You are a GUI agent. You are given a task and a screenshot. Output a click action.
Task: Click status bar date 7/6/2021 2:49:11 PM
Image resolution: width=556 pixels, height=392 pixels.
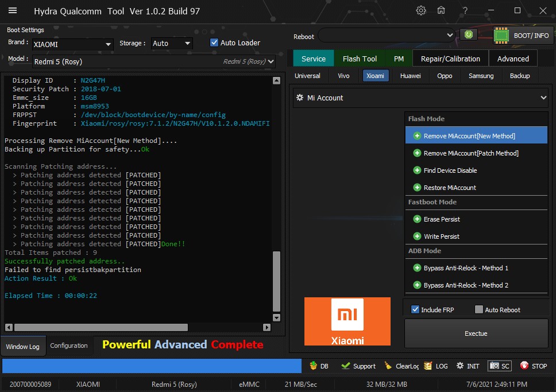[496, 384]
